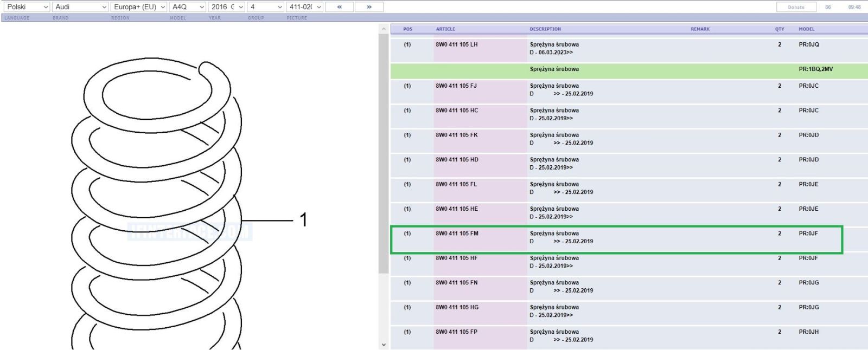Screen dimensions: 868x350
Task: Open the Model dropdown showing A4Q
Action: coord(187,7)
